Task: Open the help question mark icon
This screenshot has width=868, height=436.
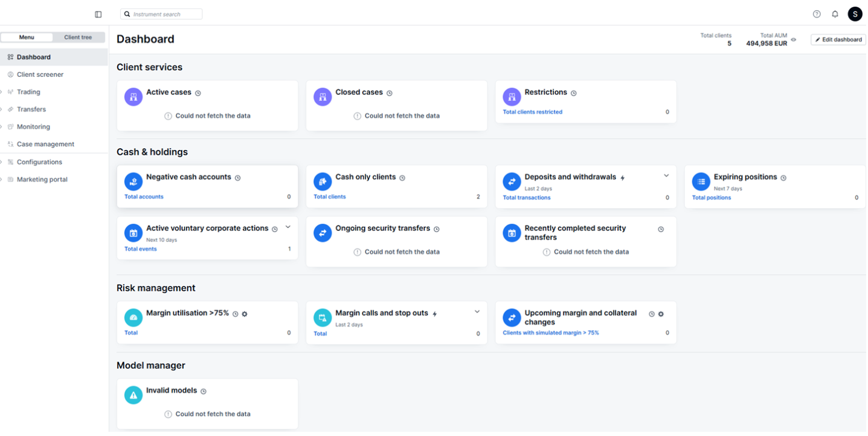Action: 817,14
